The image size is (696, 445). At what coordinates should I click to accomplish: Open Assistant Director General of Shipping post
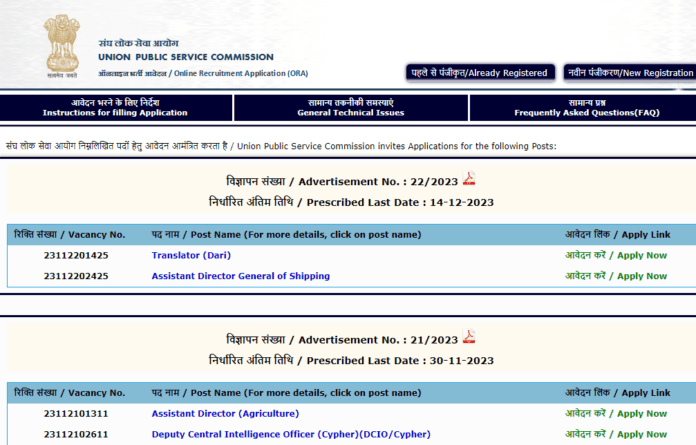click(x=241, y=276)
